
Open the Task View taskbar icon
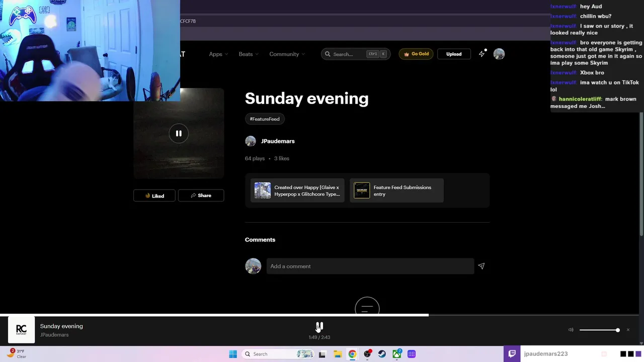[322, 354]
